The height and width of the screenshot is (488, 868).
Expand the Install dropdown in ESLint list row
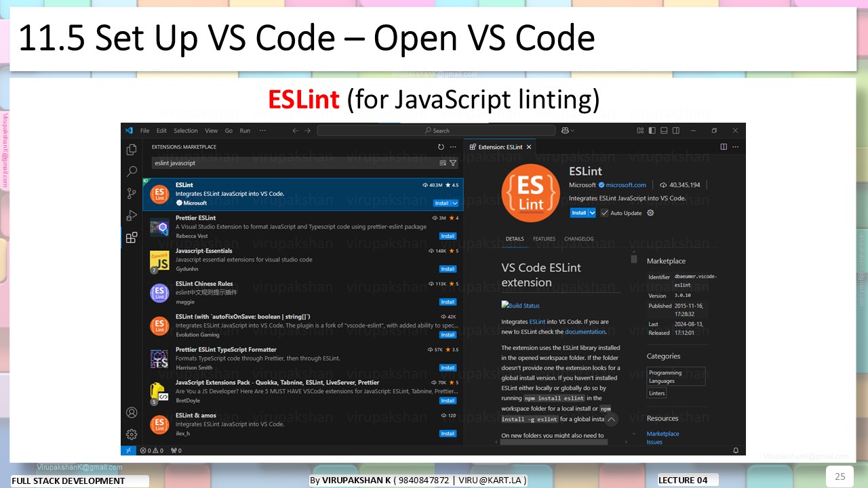[455, 203]
